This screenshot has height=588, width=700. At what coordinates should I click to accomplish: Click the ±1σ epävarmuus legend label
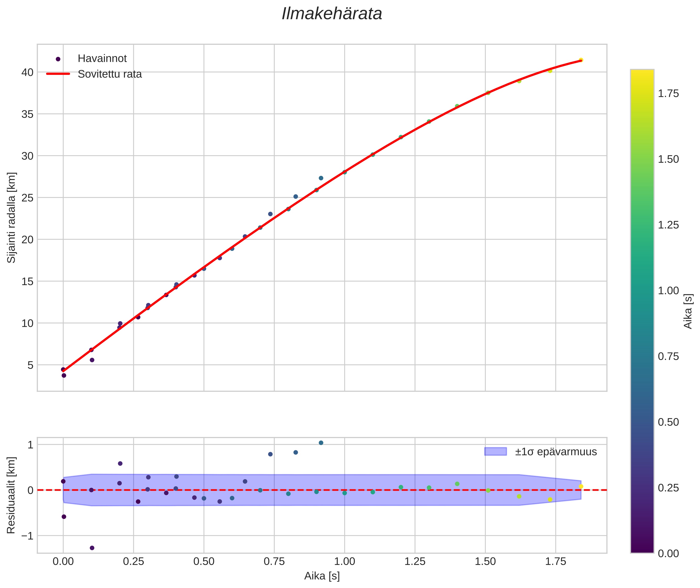pos(556,452)
